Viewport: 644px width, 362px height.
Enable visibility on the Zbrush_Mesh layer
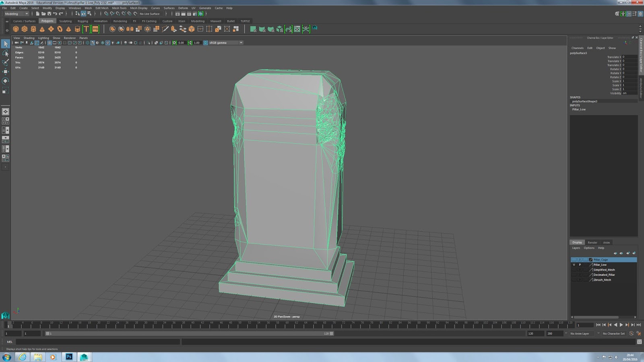(x=574, y=280)
